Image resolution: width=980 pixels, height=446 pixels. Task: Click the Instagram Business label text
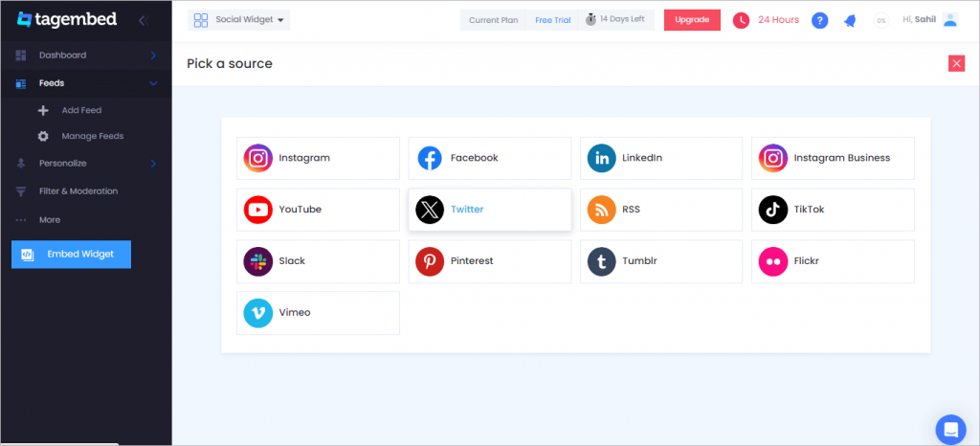pyautogui.click(x=842, y=158)
